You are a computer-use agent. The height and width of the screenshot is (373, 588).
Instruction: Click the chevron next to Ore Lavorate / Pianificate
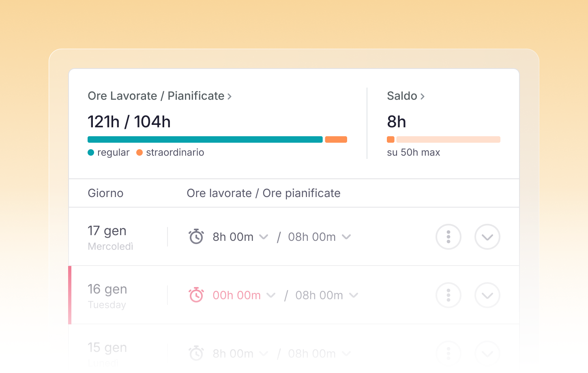point(230,96)
